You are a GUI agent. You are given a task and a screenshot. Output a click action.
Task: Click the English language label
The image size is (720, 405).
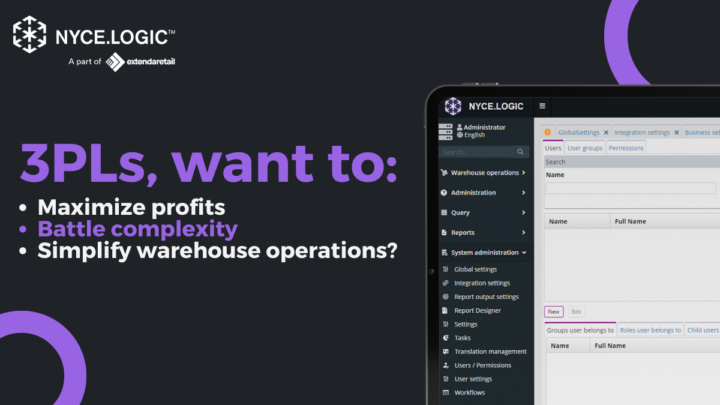474,135
